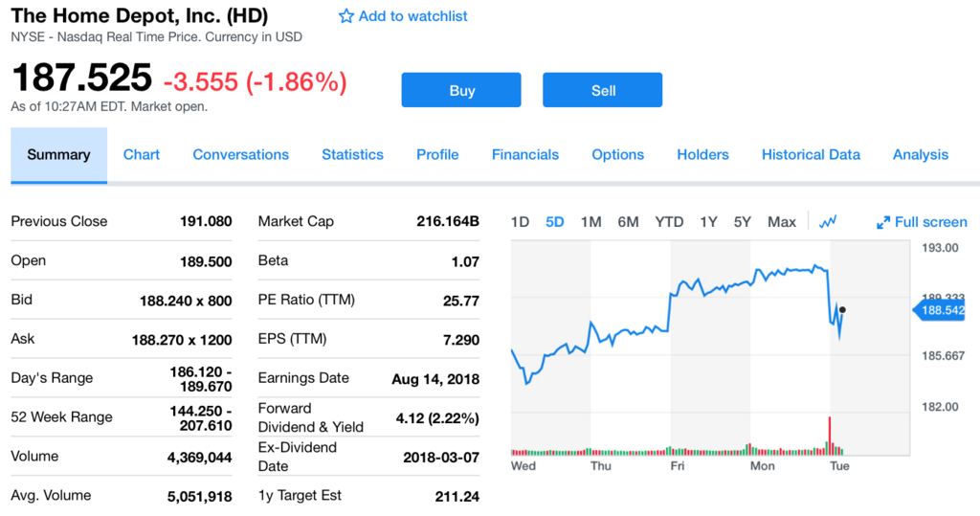Click the Ask value 188.270 x 1200

[x=182, y=340]
